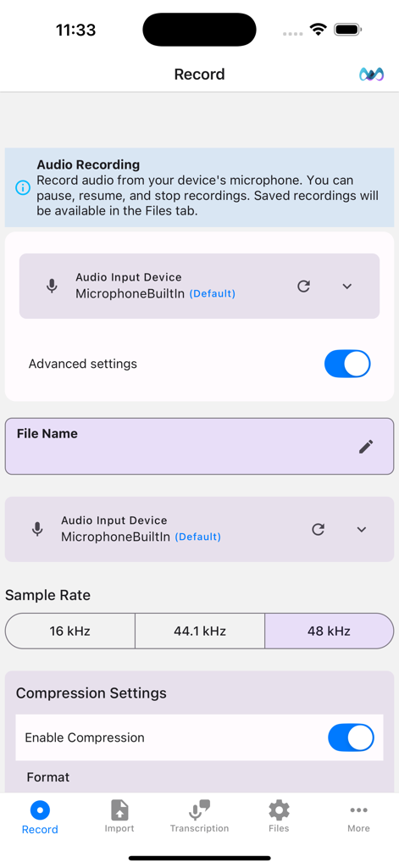
Task: Tap microphone icon in upper Audio Input Device card
Action: 52,287
